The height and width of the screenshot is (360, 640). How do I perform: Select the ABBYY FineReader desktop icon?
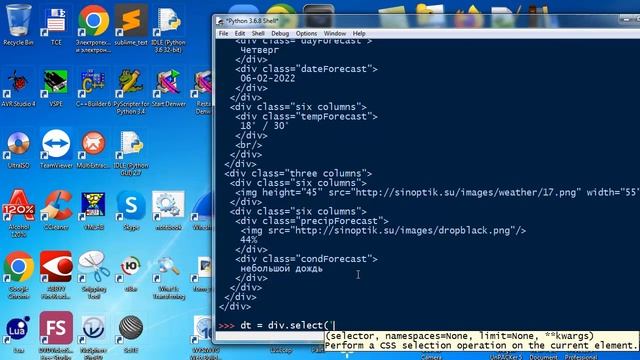(x=56, y=275)
